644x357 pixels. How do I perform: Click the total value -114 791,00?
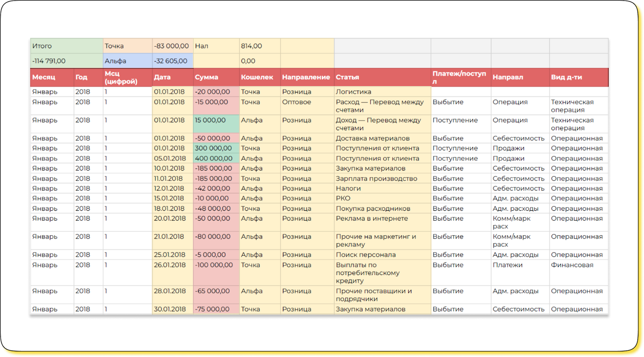(49, 61)
